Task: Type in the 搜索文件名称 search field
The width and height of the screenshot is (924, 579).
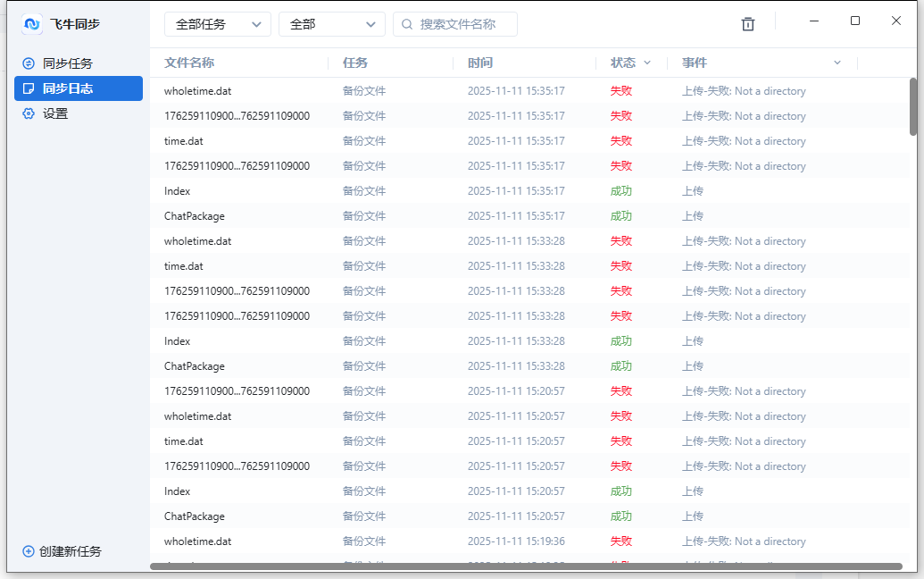Action: 464,24
